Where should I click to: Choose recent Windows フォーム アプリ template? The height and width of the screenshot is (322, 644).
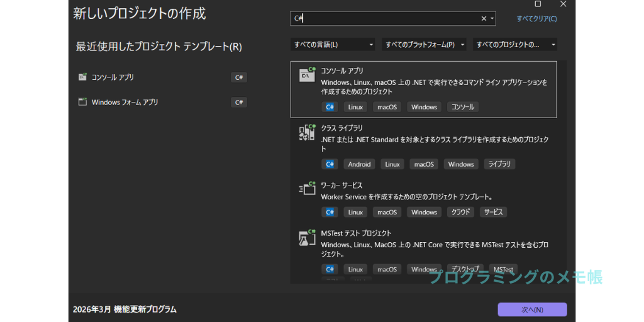click(x=125, y=102)
